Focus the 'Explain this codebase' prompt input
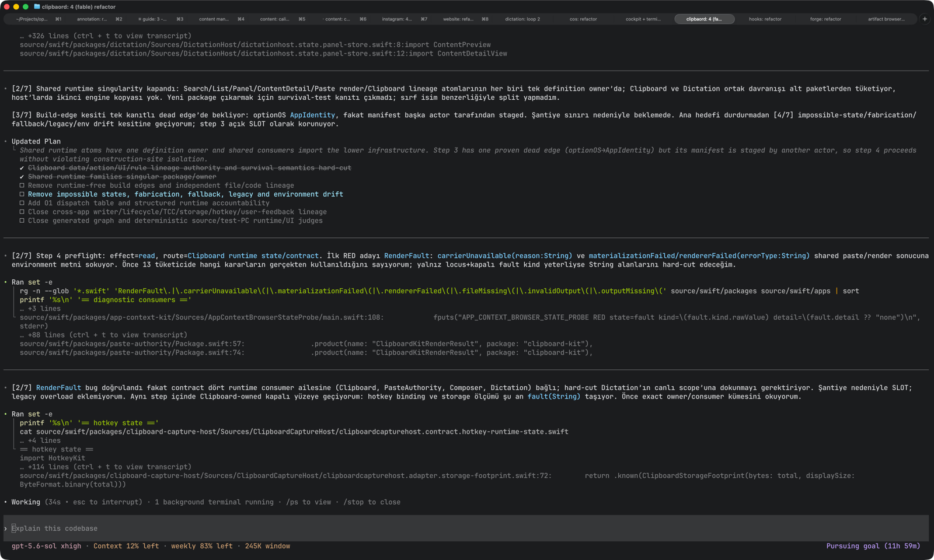The width and height of the screenshot is (934, 560). (466, 528)
